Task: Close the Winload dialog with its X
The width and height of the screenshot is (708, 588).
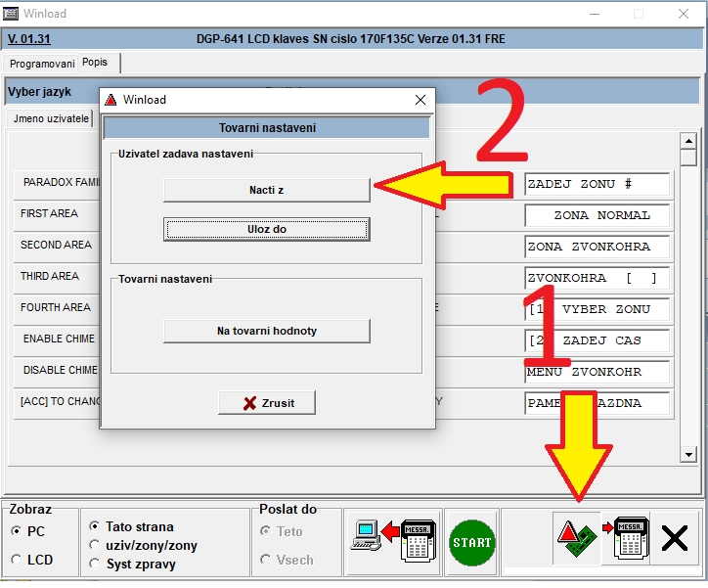Action: pyautogui.click(x=420, y=100)
